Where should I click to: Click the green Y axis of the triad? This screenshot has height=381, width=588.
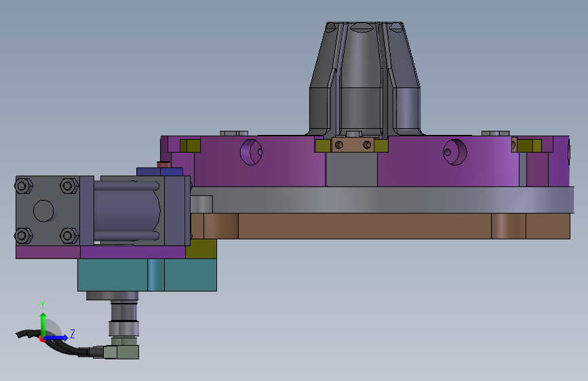[x=43, y=324]
